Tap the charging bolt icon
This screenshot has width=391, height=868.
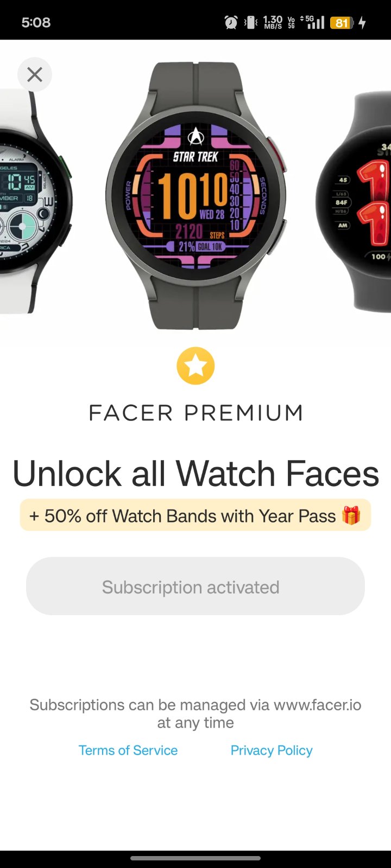click(x=362, y=23)
